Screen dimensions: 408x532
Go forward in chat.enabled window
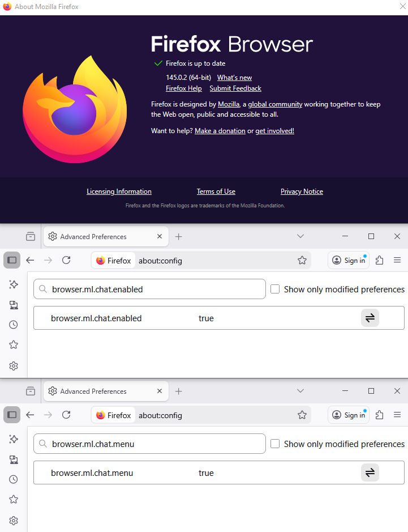tap(48, 260)
